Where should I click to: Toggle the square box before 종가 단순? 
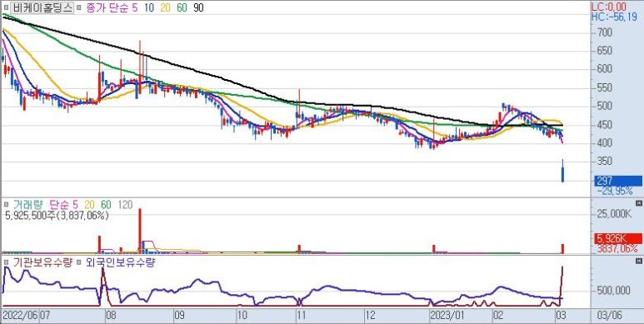point(79,7)
